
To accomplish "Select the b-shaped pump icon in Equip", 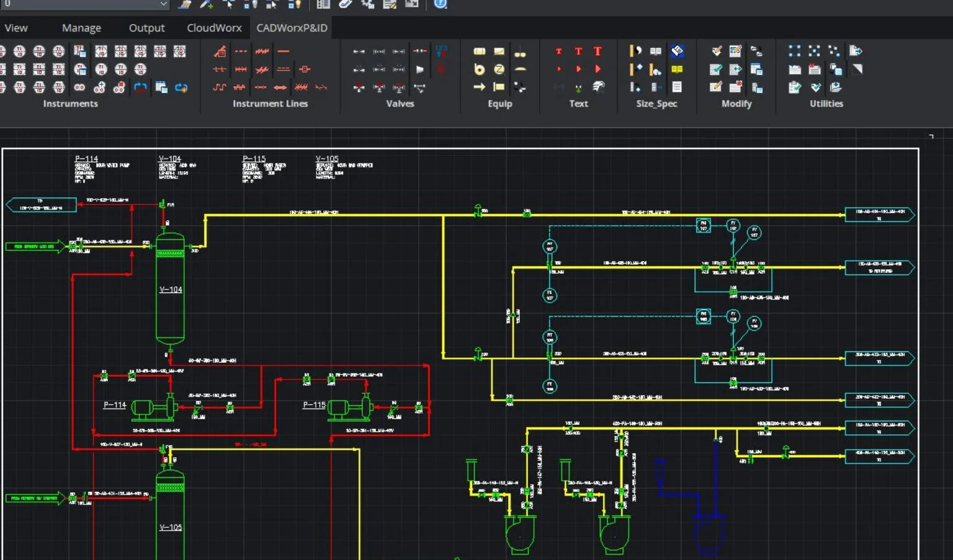I will pos(480,69).
